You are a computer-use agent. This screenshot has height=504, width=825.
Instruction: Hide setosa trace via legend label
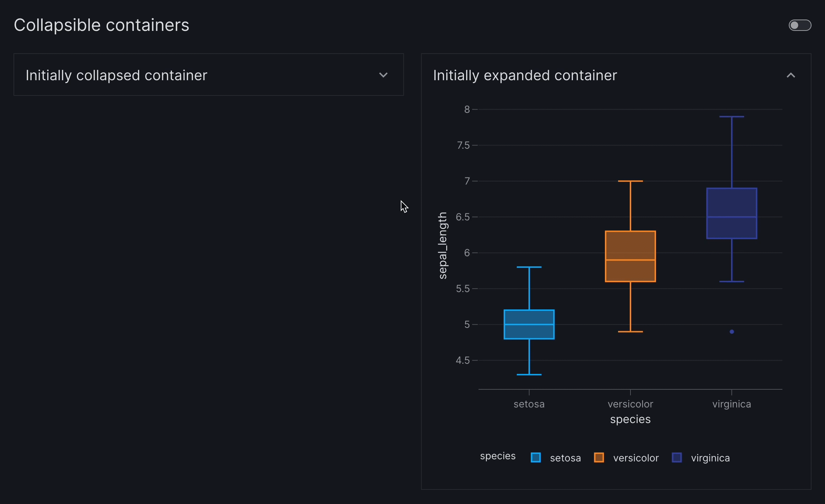coord(565,458)
